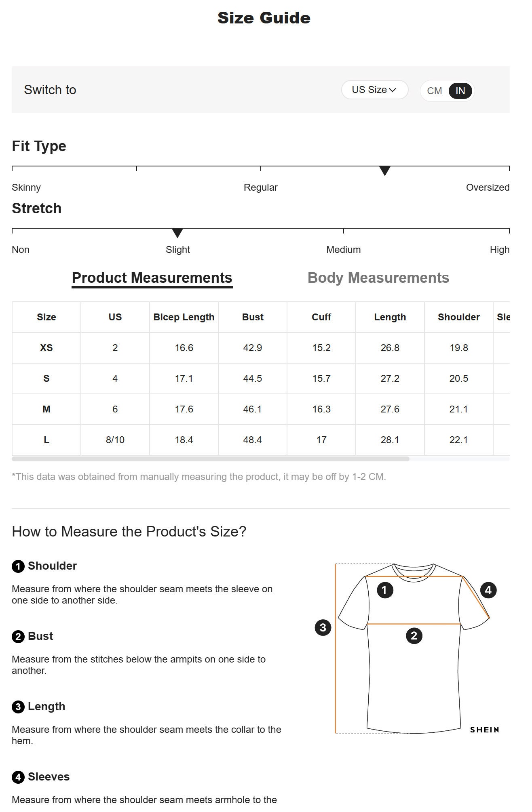Click the chevron arrow in US Size
The image size is (532, 812).
pyautogui.click(x=393, y=90)
